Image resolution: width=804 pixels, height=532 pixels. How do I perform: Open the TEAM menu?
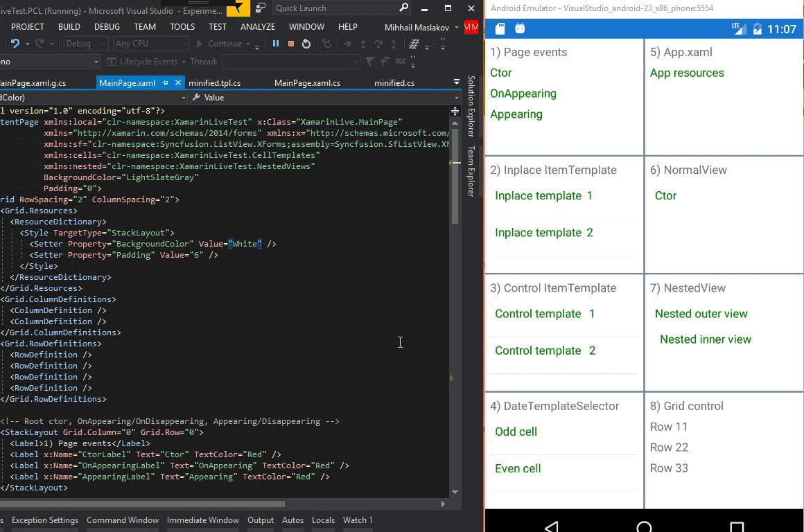tap(145, 26)
